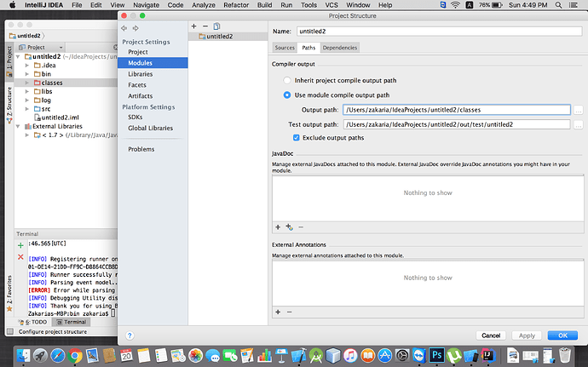
Task: Click the OK button
Action: [562, 335]
